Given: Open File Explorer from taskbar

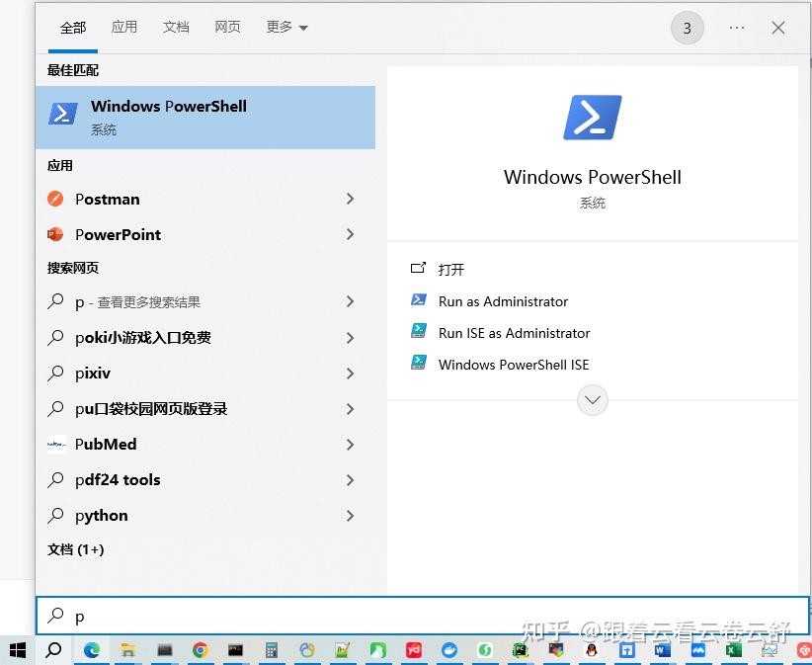Looking at the screenshot, I should tap(127, 650).
